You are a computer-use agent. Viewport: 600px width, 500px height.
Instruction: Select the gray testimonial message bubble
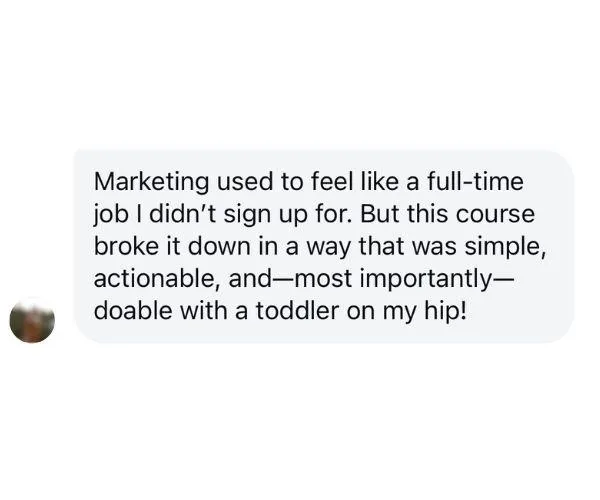324,246
